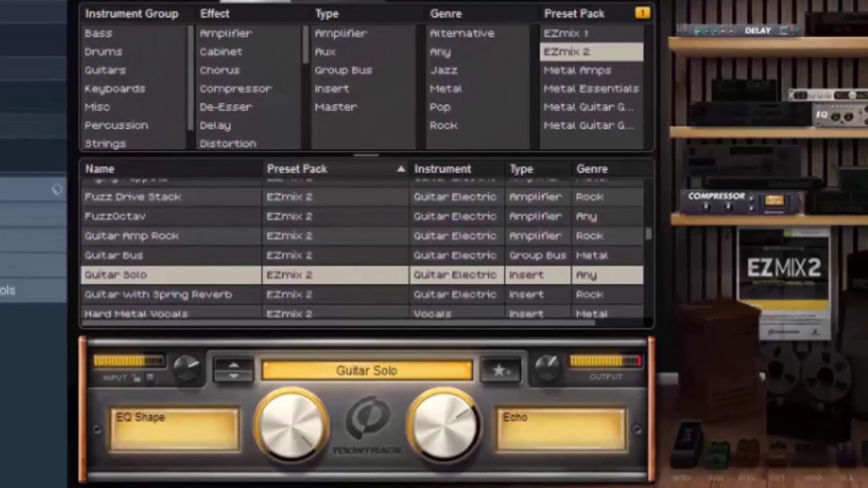This screenshot has width=868, height=488.
Task: Click the Type column header in results
Action: click(x=521, y=169)
